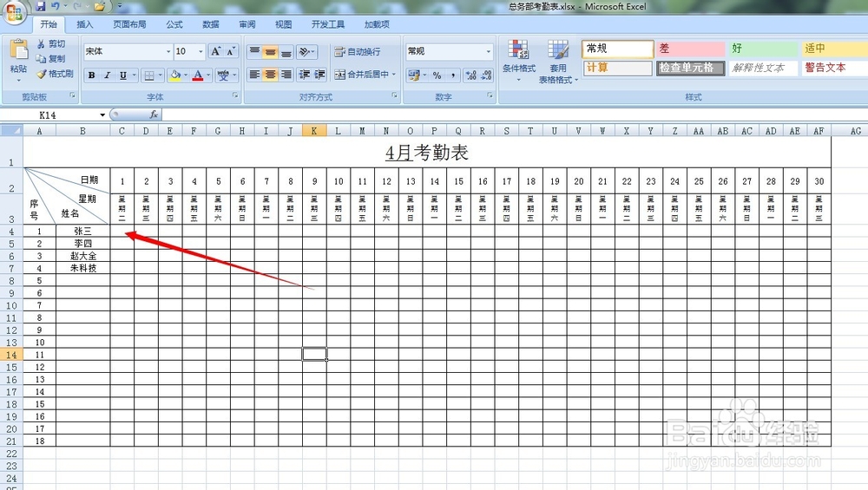Image resolution: width=868 pixels, height=490 pixels.
Task: Open merge options dropdown arrow
Action: (394, 74)
